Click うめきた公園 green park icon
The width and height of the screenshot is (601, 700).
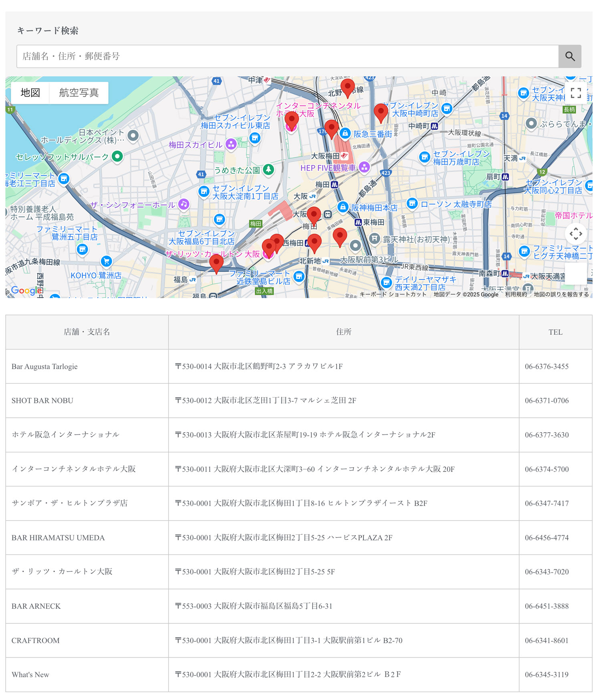(x=268, y=170)
